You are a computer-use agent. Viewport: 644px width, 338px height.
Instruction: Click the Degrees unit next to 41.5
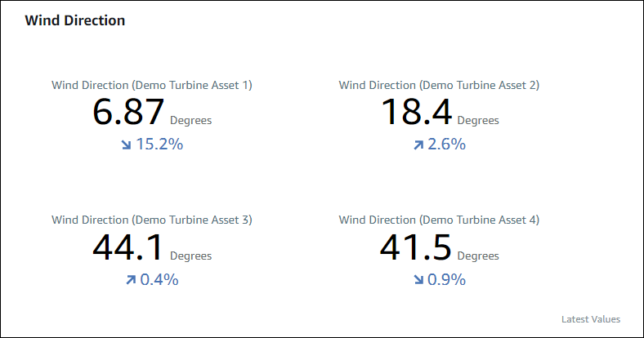click(x=477, y=256)
